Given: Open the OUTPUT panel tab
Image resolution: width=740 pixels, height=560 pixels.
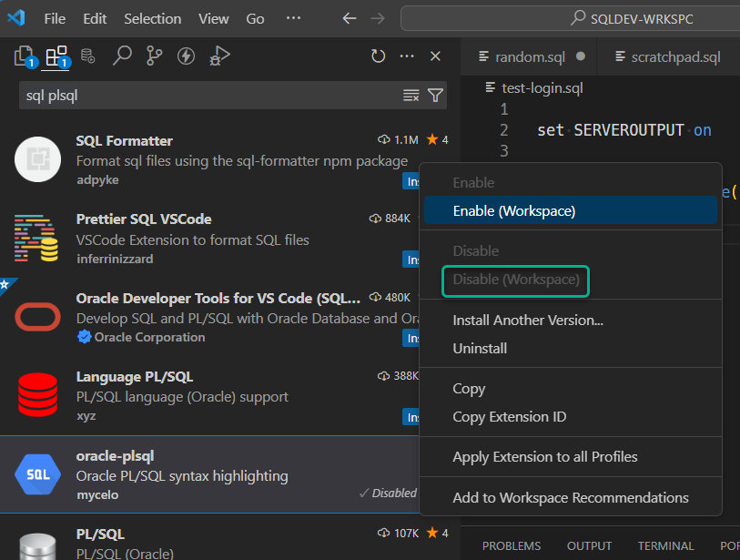Looking at the screenshot, I should tap(589, 545).
